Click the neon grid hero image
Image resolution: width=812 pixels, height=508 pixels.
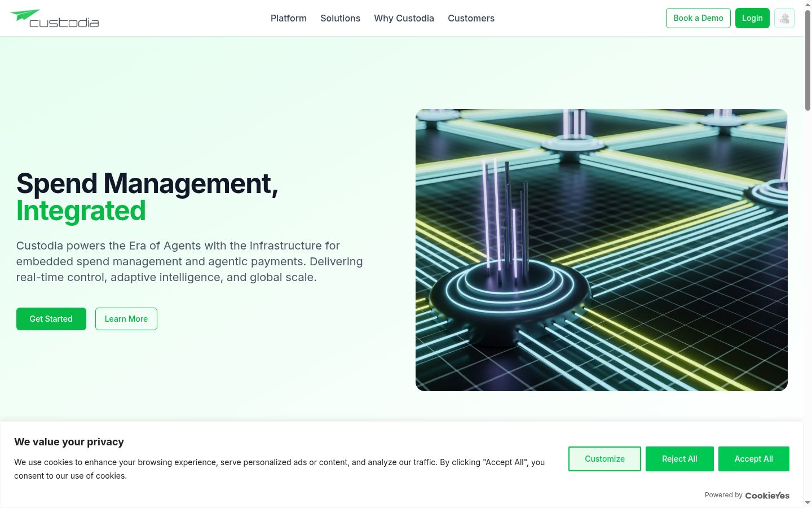coord(602,250)
